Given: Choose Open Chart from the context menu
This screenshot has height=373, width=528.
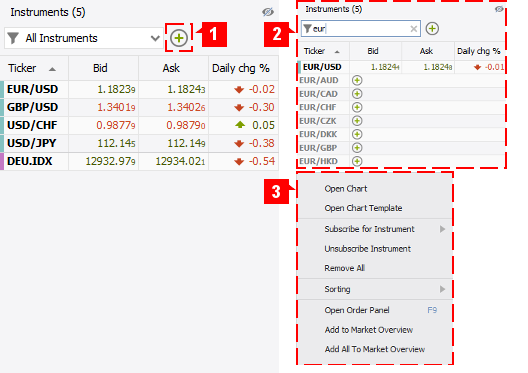Looking at the screenshot, I should tap(346, 189).
